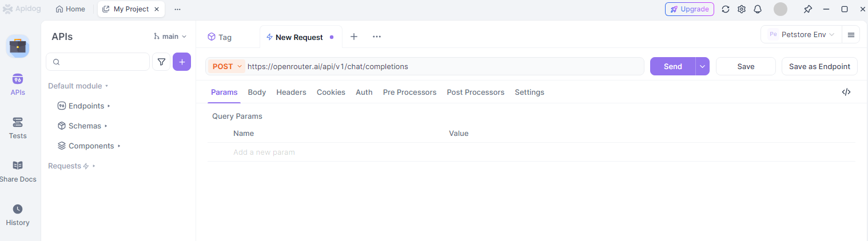Click the Query Params label

(237, 116)
